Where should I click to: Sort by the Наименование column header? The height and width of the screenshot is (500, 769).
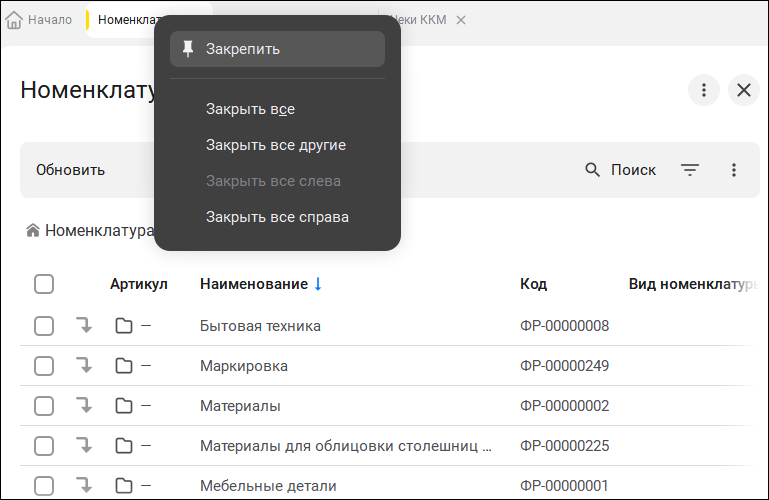[x=254, y=284]
